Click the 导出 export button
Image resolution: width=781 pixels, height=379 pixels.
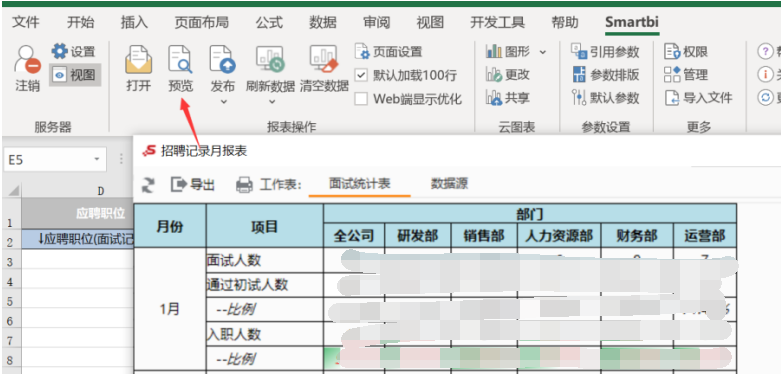[193, 185]
